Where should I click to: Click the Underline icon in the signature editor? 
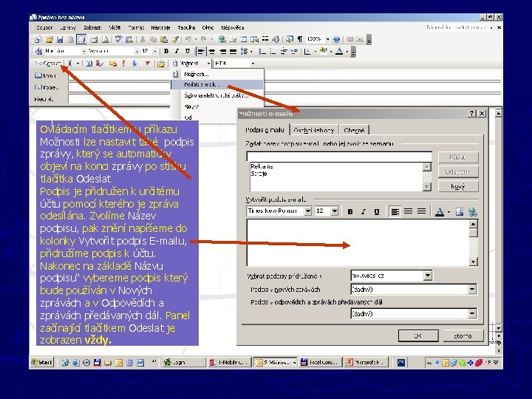(377, 212)
